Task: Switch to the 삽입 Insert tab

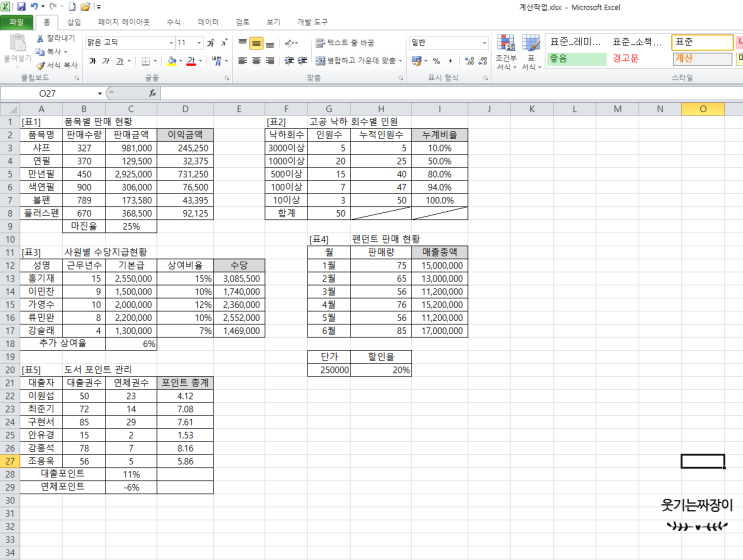Action: tap(74, 22)
